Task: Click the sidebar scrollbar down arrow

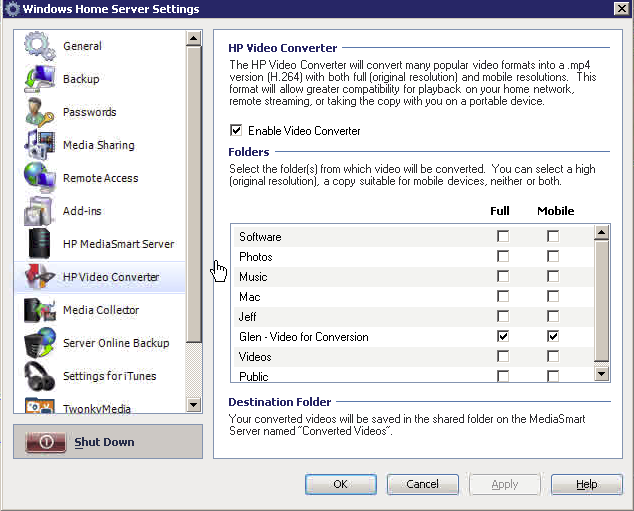Action: pos(194,405)
